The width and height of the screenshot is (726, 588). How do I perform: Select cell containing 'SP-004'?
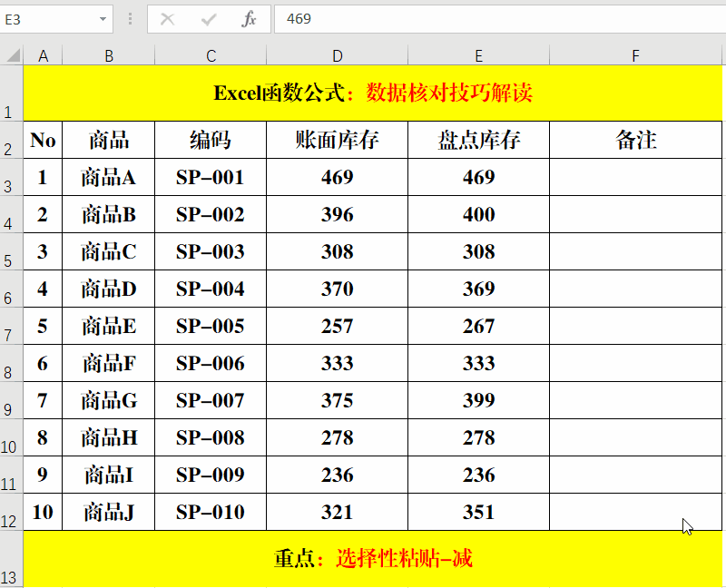(x=211, y=289)
